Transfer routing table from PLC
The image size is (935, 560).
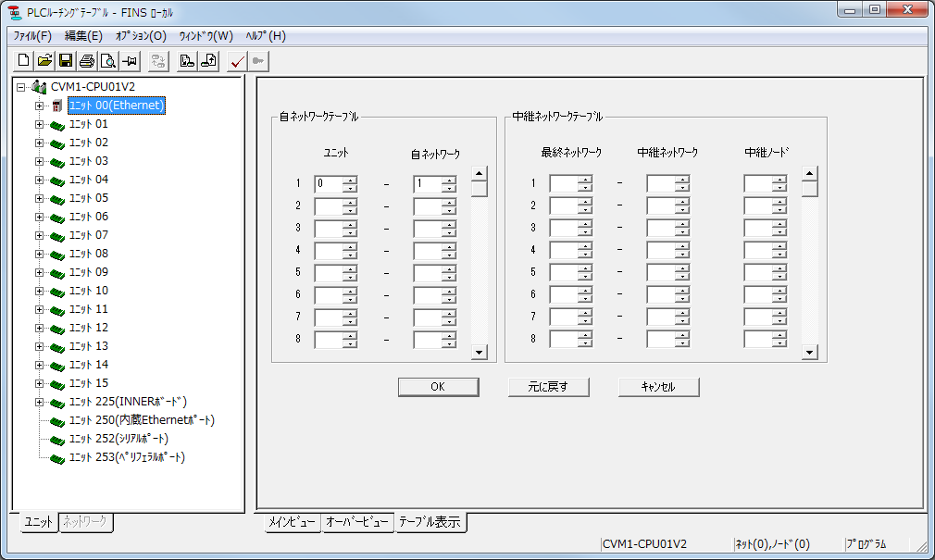(x=208, y=60)
